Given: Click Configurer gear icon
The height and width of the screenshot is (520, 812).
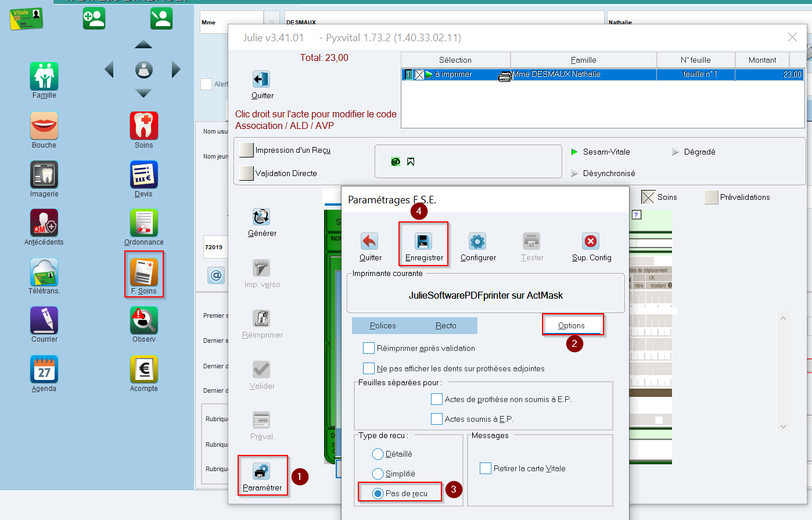Looking at the screenshot, I should point(477,241).
